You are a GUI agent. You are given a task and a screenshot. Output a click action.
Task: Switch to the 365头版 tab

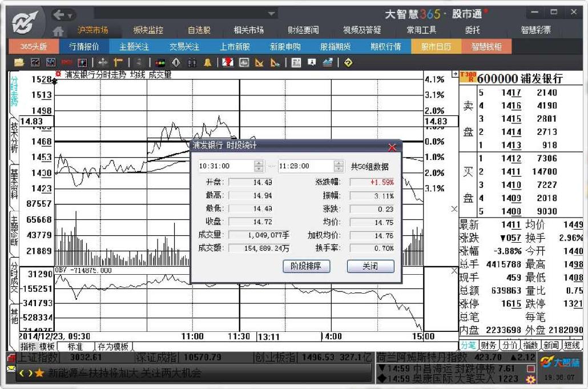tap(33, 46)
